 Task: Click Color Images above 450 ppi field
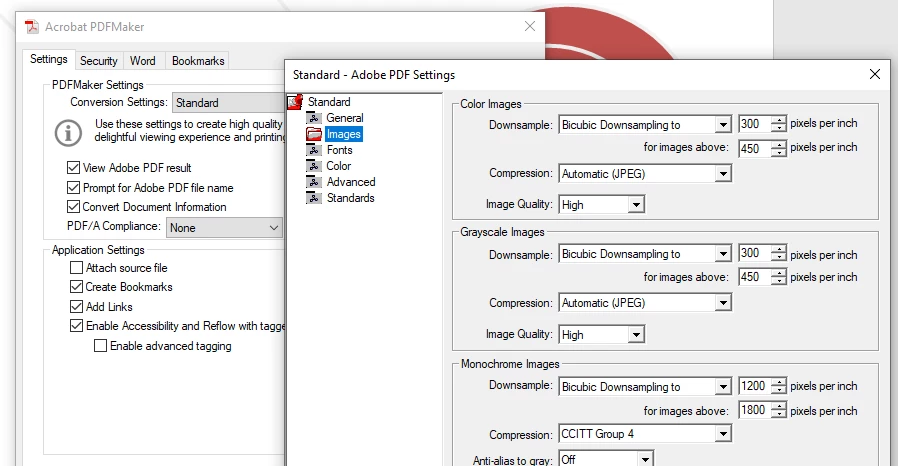point(754,149)
